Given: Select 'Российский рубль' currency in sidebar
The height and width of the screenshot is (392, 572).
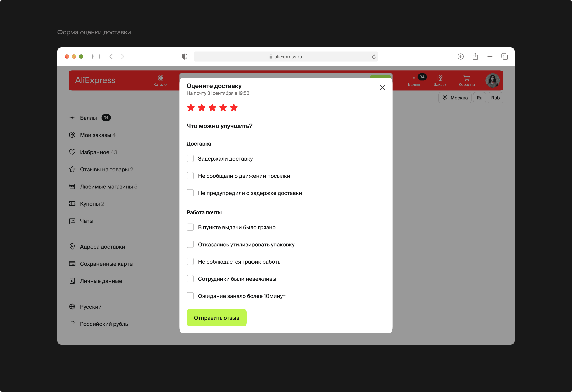Looking at the screenshot, I should tap(98, 324).
